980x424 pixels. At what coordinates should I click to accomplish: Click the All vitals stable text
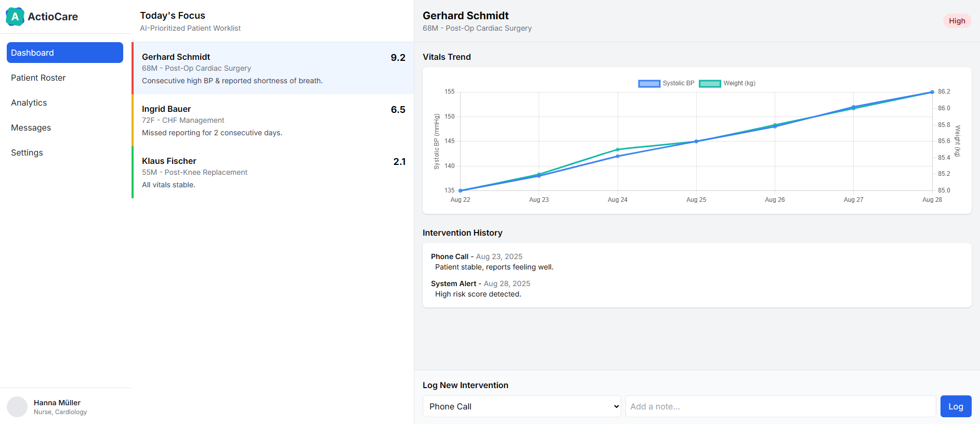[x=168, y=185]
